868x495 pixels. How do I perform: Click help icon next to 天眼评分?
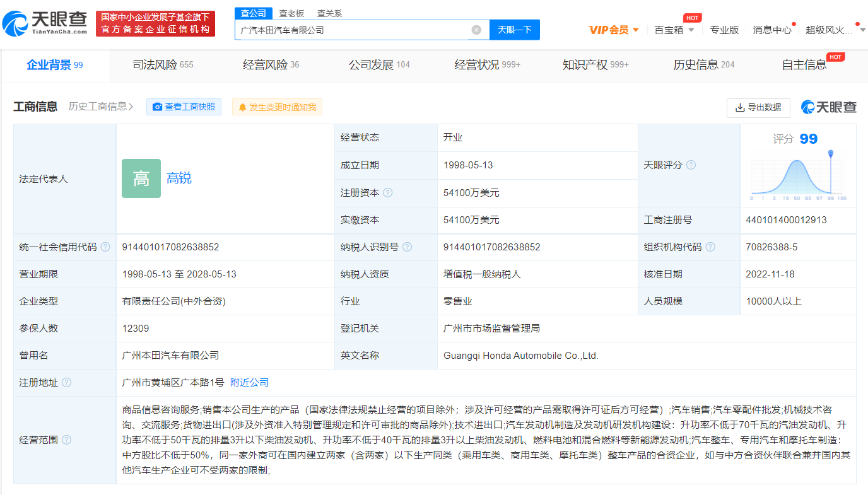tap(691, 165)
